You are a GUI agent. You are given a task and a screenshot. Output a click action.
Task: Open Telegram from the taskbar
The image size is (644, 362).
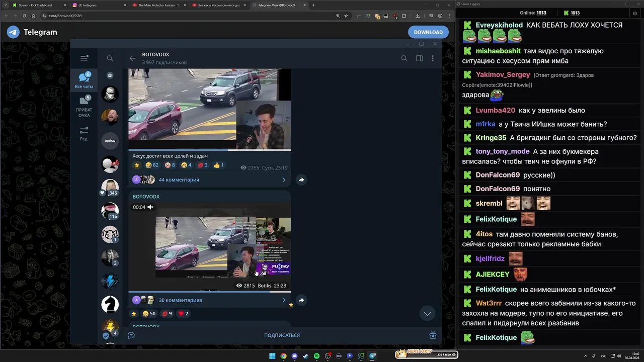372,356
